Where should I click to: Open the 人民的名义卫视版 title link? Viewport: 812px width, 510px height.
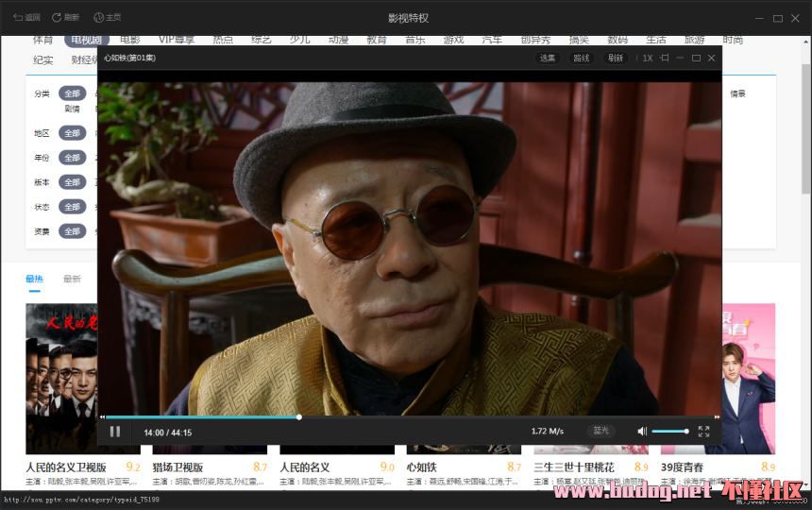[x=66, y=467]
